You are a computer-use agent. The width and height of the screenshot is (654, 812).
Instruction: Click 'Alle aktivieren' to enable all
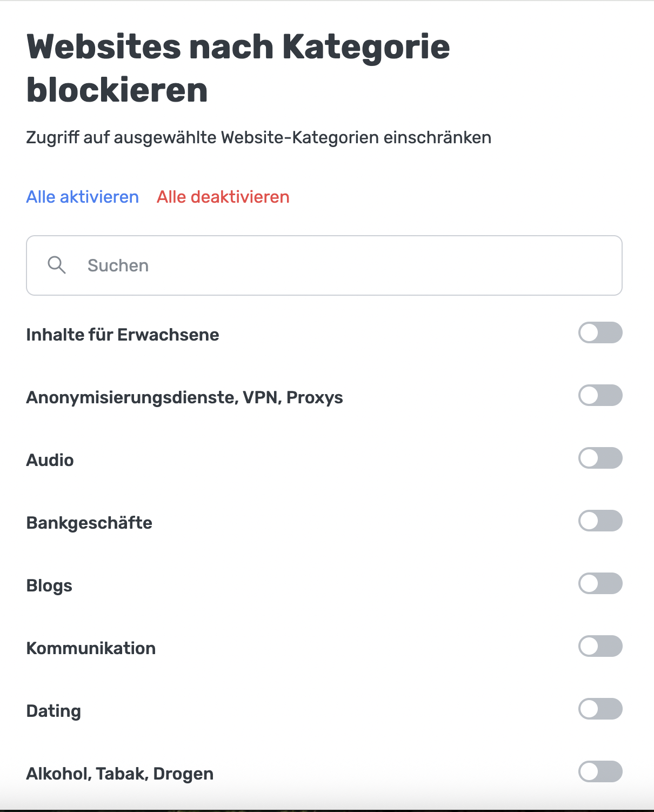point(82,197)
